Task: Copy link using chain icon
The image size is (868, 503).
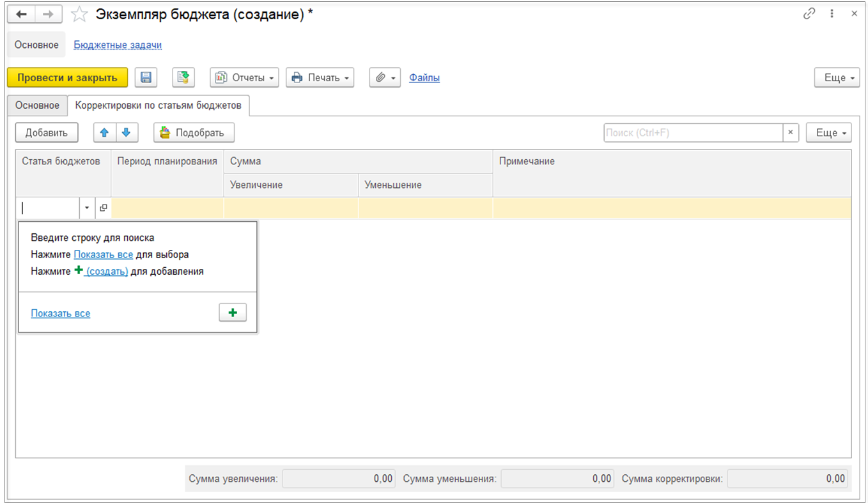Action: tap(809, 14)
